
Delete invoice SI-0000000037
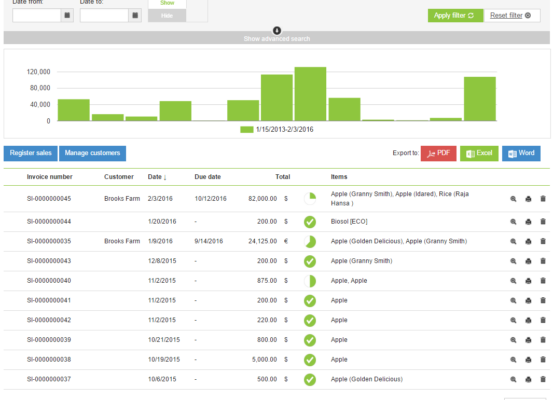point(543,380)
